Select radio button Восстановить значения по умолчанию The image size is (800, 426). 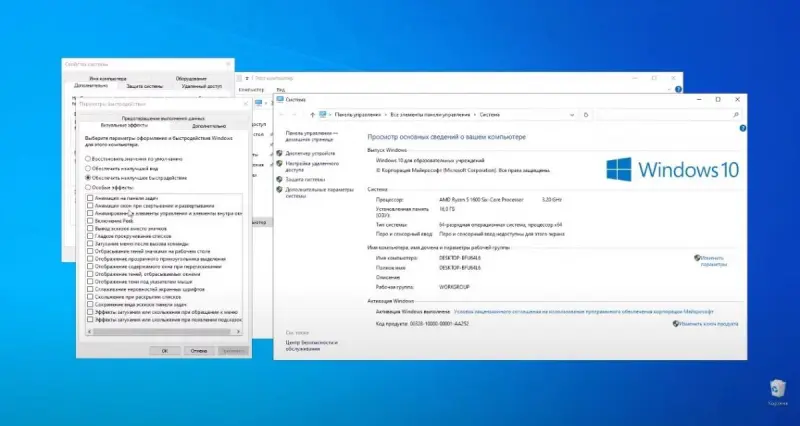88,158
